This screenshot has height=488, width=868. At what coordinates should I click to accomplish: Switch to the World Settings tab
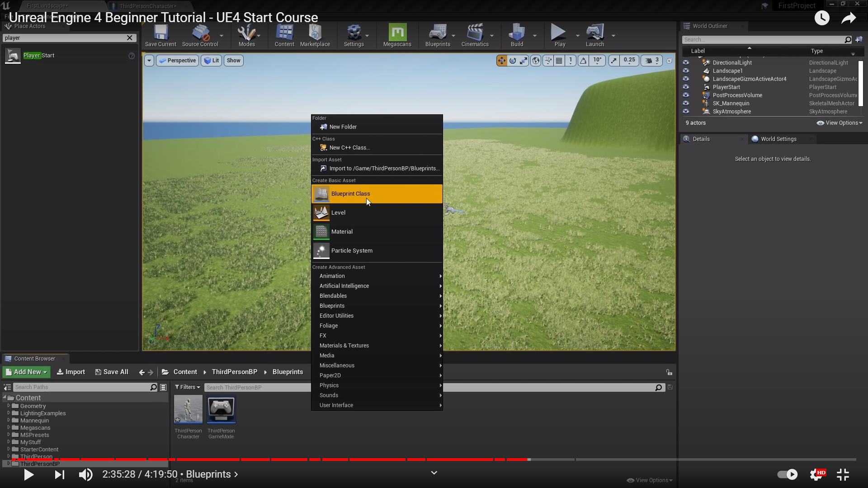pyautogui.click(x=778, y=139)
